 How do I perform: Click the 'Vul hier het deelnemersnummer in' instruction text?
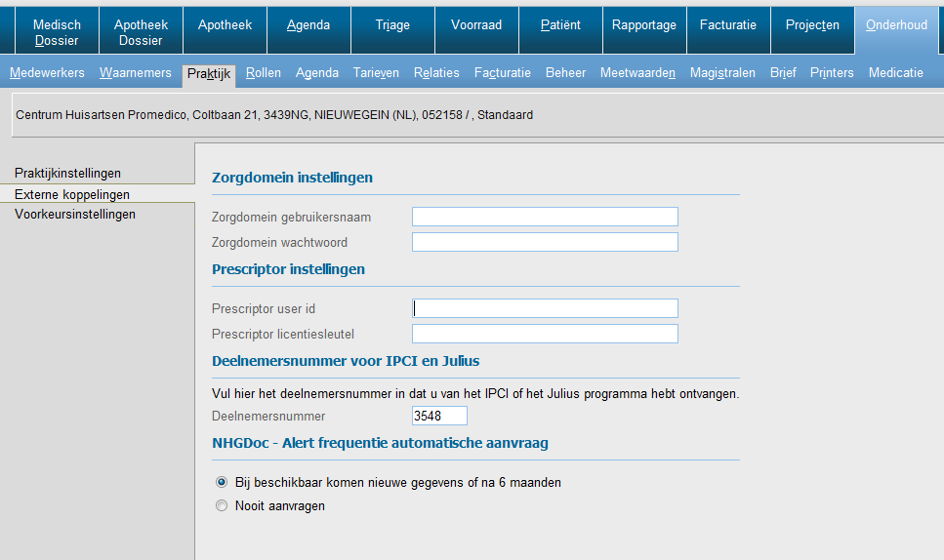(x=475, y=394)
